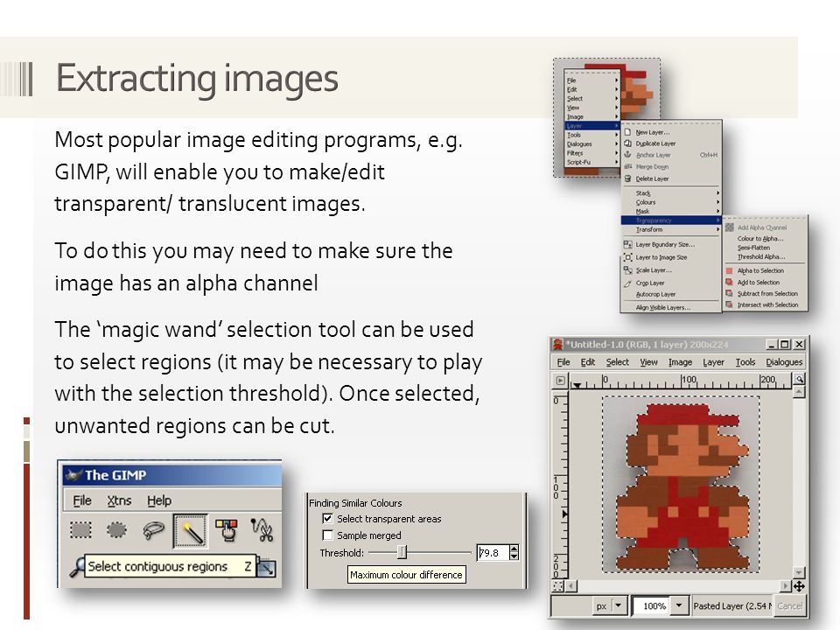The image size is (840, 630).
Task: Open Layer menu in Untitled-1.0 menu bar
Action: (x=713, y=362)
